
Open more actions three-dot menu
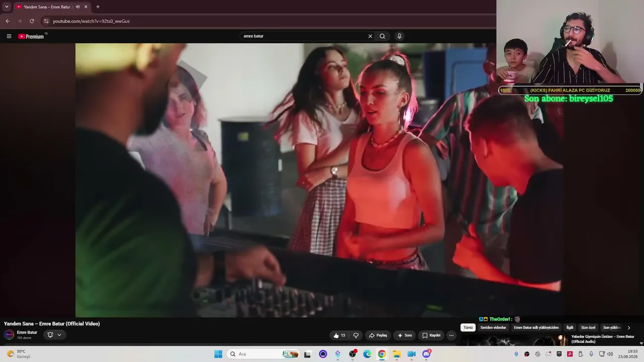click(451, 335)
